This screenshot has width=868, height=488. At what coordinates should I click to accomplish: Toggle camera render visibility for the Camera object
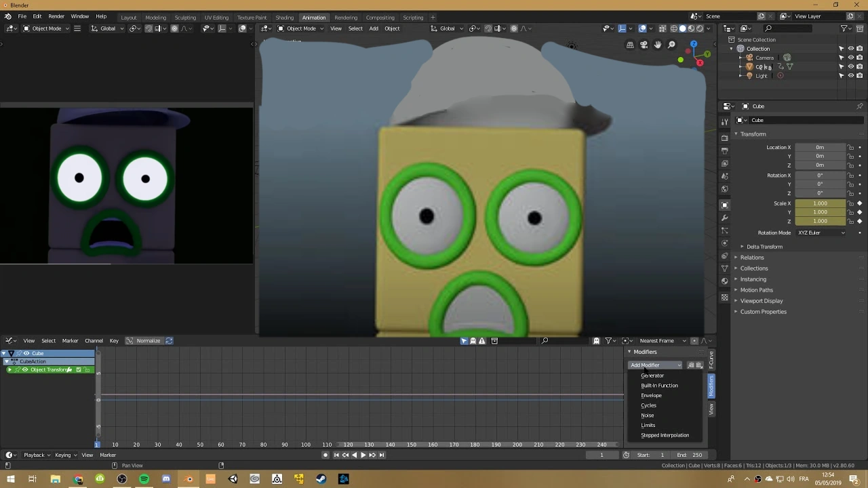coord(859,57)
